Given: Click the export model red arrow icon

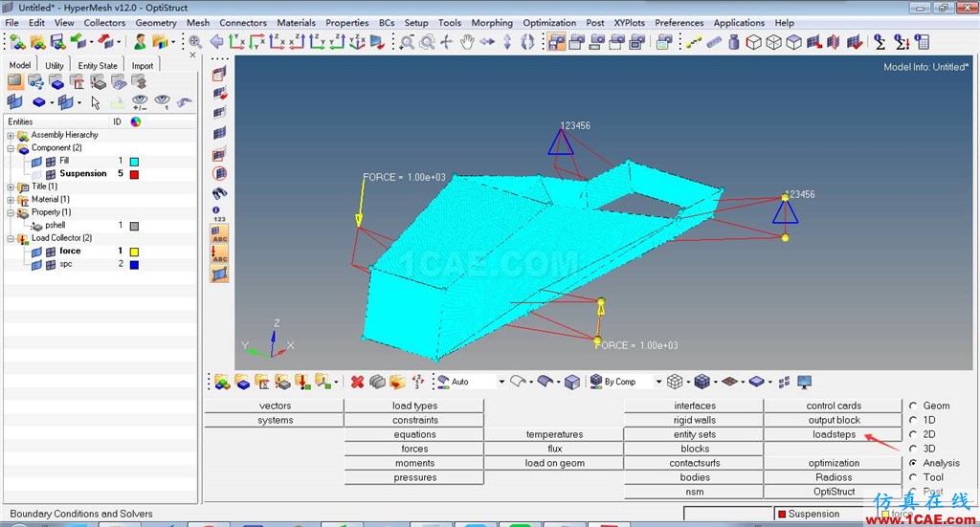Looking at the screenshot, I should 105,42.
